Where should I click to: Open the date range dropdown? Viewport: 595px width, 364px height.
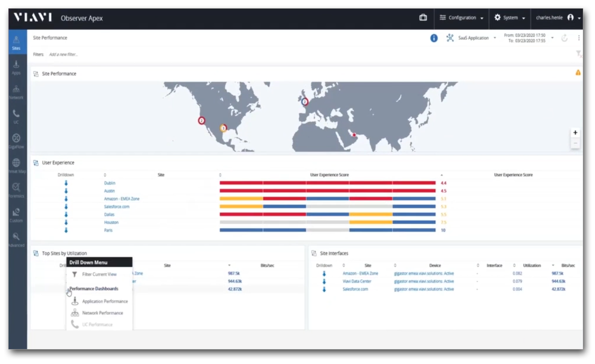click(x=528, y=38)
